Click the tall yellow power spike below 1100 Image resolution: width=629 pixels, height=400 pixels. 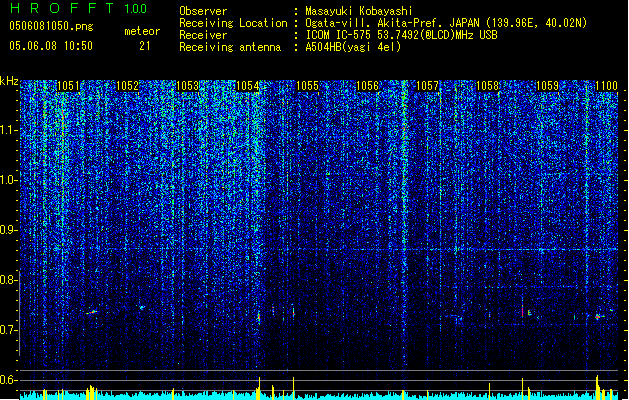[597, 387]
